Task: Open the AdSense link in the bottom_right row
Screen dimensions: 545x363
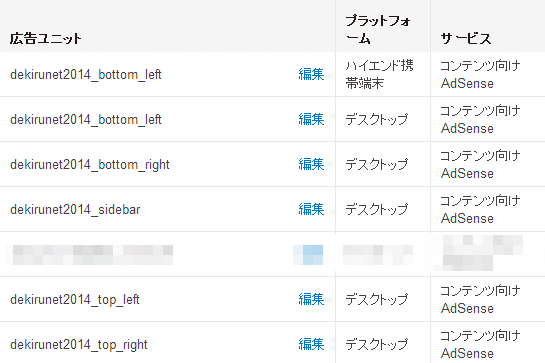Action: (x=467, y=174)
